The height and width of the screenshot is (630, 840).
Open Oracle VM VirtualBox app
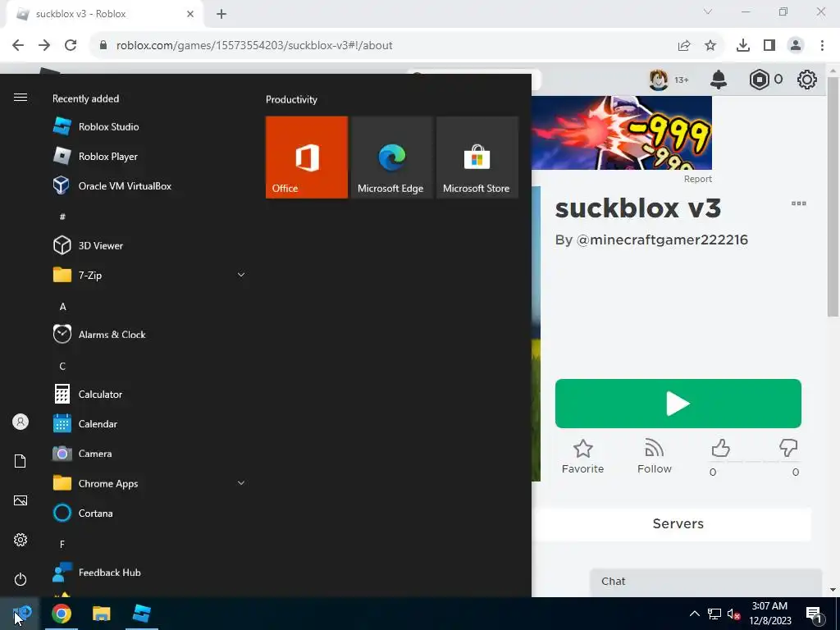coord(112,186)
